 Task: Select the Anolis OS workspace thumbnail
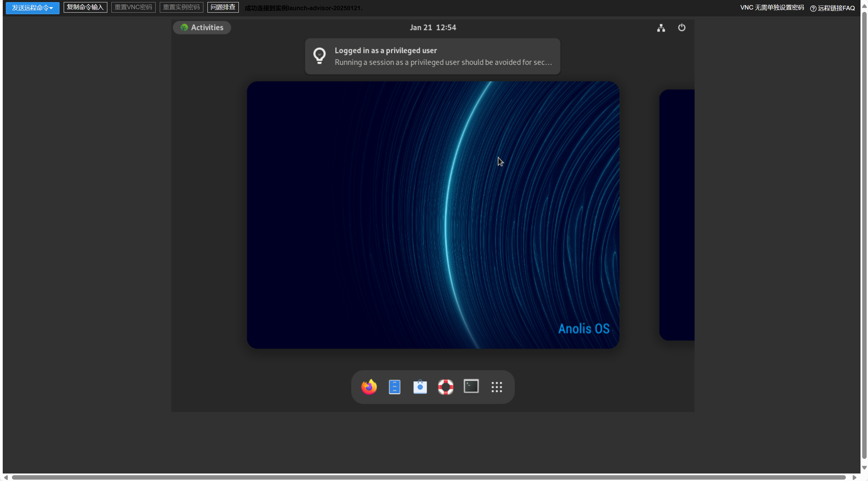coord(433,215)
